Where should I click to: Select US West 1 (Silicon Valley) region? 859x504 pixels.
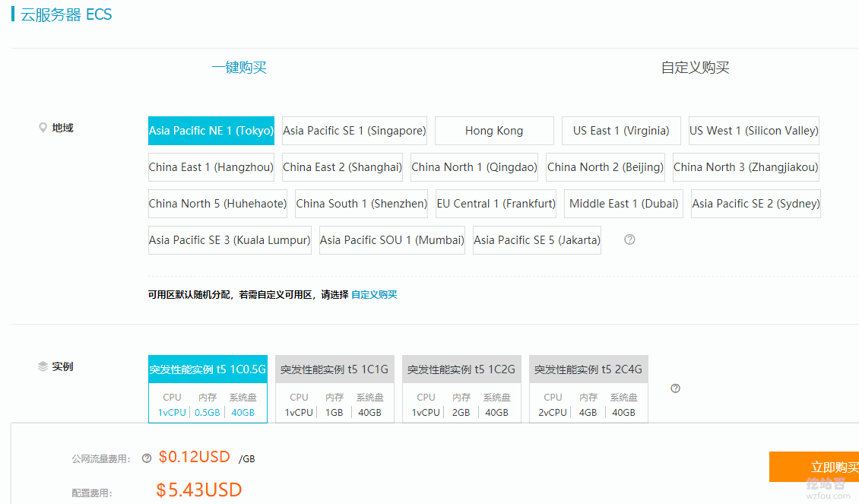coord(753,131)
